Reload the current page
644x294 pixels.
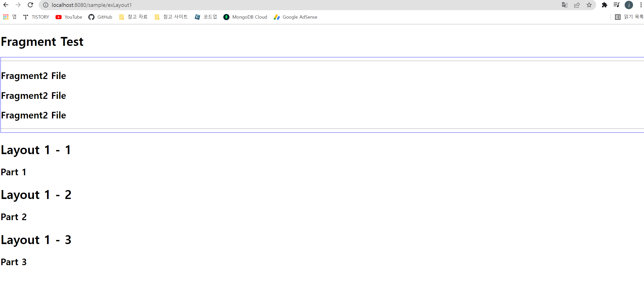click(x=30, y=5)
